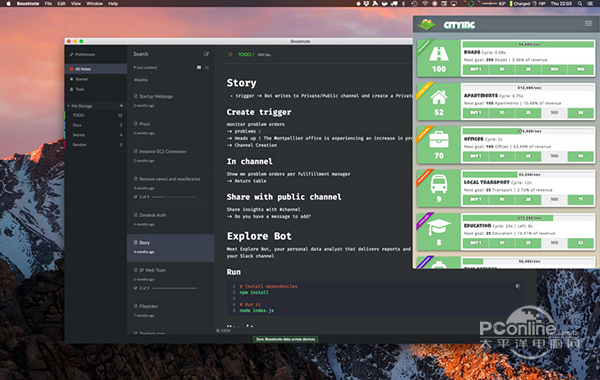Copy the Run code block
The height and width of the screenshot is (380, 600).
pyautogui.click(x=518, y=286)
